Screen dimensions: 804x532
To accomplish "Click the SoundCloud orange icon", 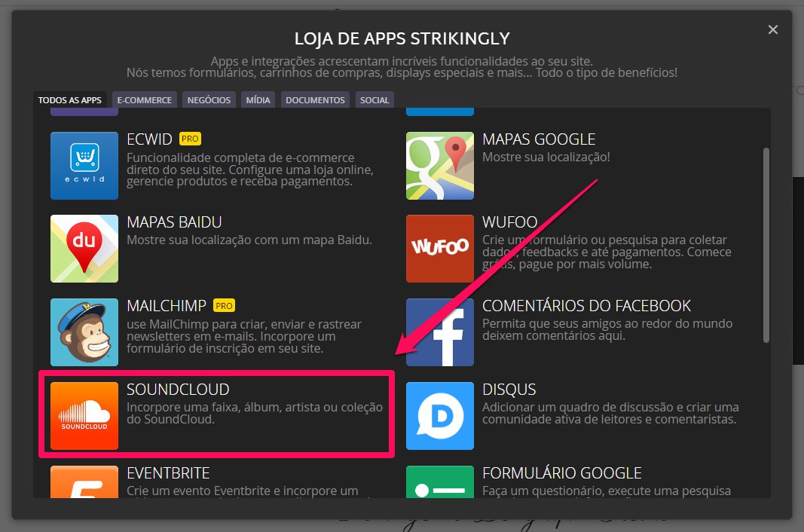I will 84,416.
